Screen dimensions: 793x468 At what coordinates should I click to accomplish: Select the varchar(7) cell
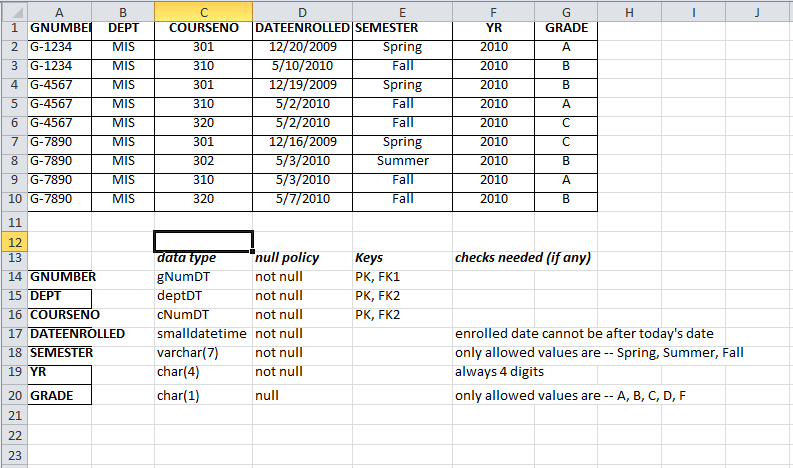click(203, 353)
